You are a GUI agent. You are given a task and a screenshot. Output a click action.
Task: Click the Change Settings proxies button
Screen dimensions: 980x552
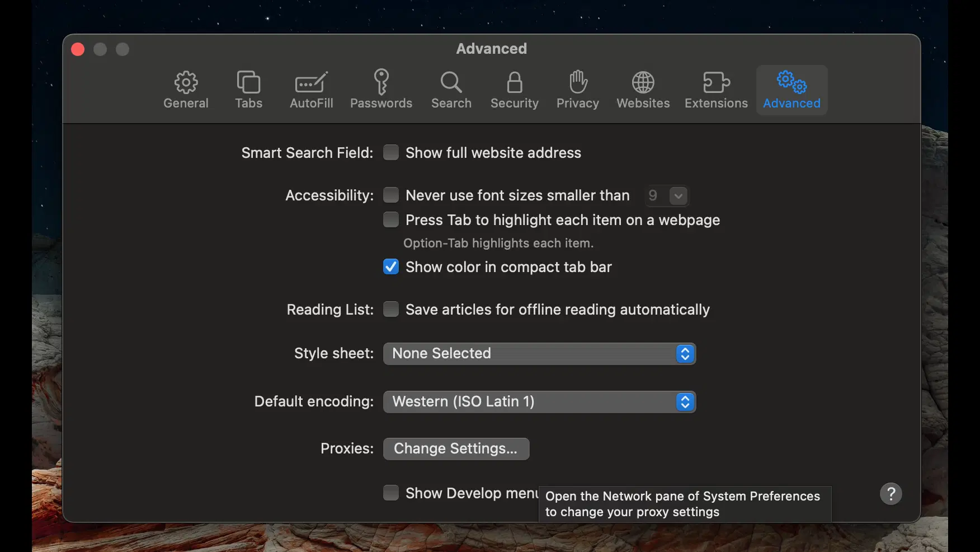pyautogui.click(x=456, y=449)
